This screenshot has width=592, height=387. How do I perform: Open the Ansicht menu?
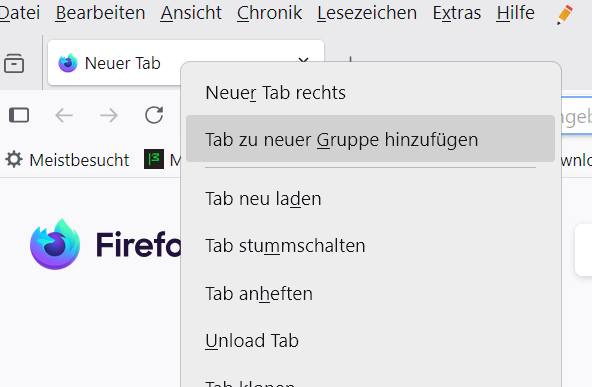(x=191, y=13)
